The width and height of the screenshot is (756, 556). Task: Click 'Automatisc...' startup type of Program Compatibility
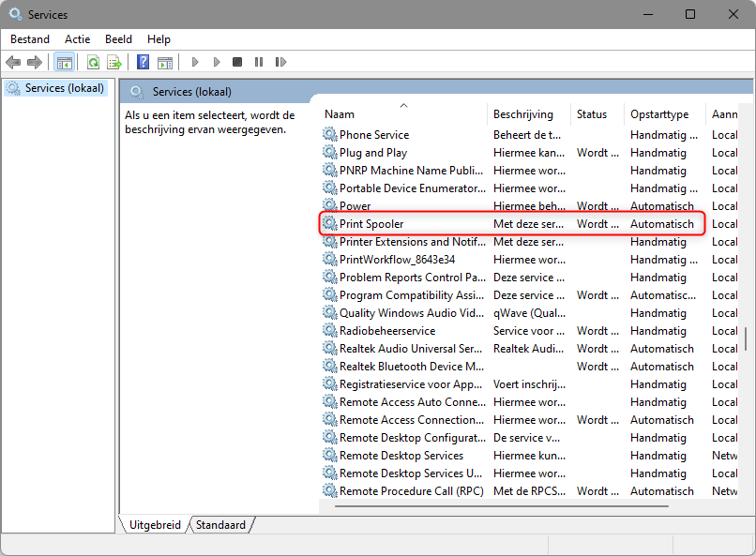click(663, 294)
